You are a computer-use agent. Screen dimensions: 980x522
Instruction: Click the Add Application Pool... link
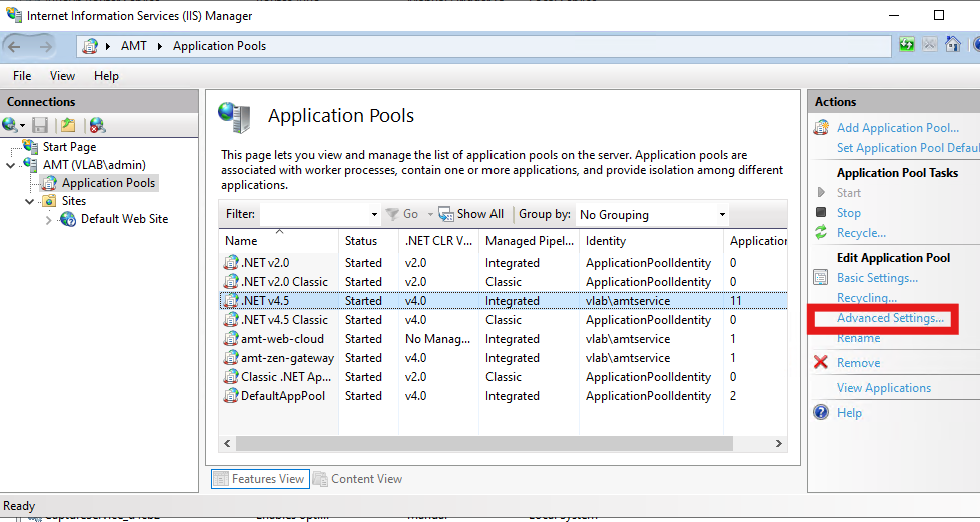898,128
